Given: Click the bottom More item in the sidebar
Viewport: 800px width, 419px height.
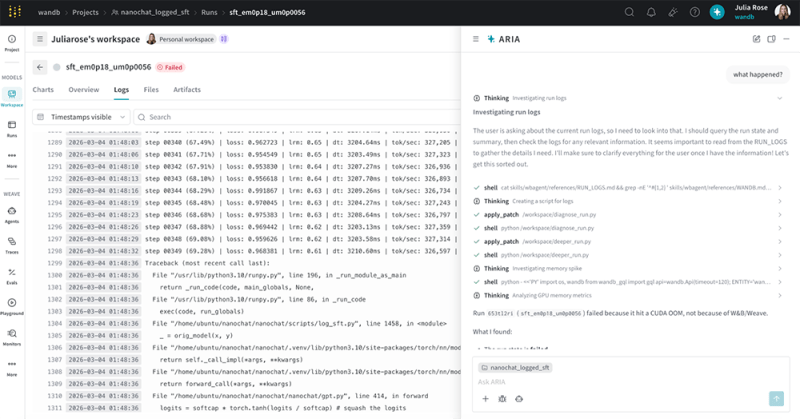Looking at the screenshot, I should click(12, 368).
